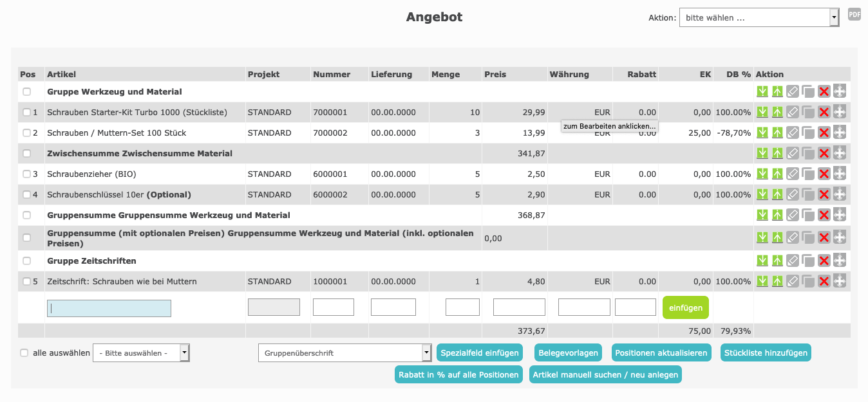Open the Gruppenüberschrift dropdown

(344, 353)
